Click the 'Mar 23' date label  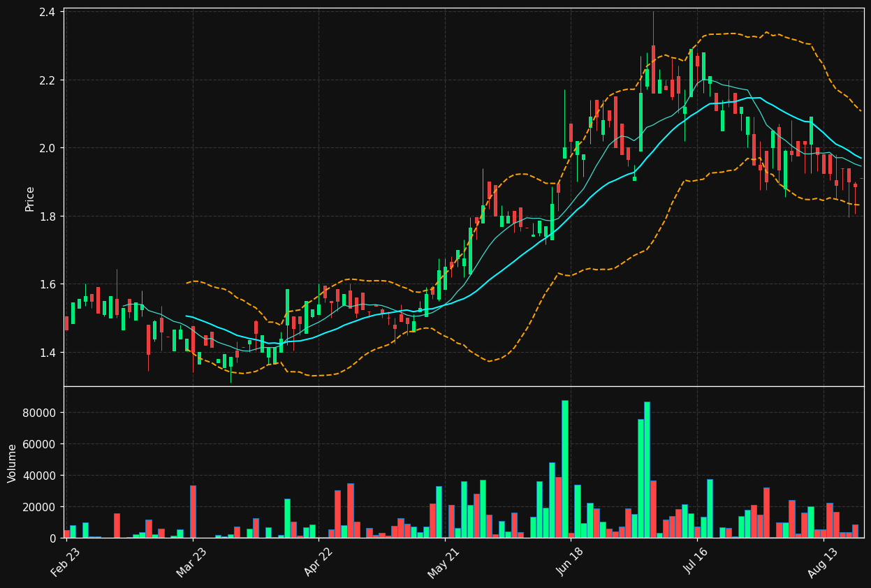click(x=191, y=562)
